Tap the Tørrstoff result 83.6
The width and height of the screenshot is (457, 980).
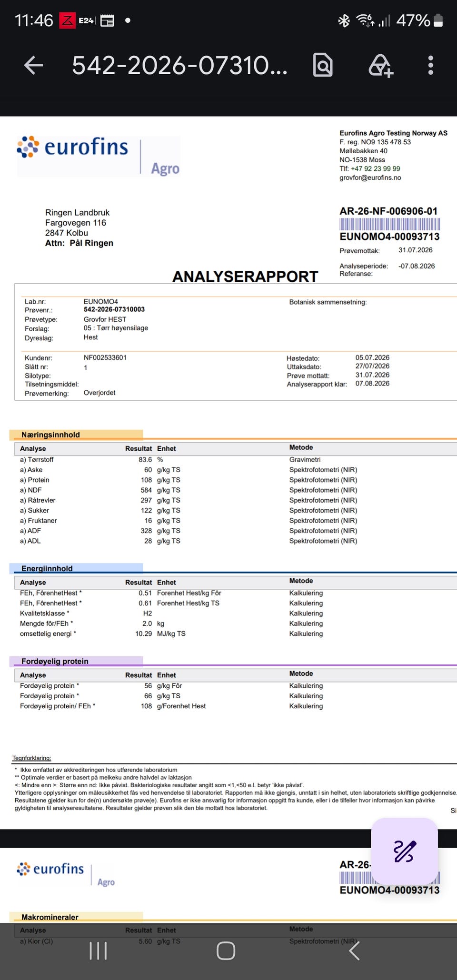(x=145, y=460)
